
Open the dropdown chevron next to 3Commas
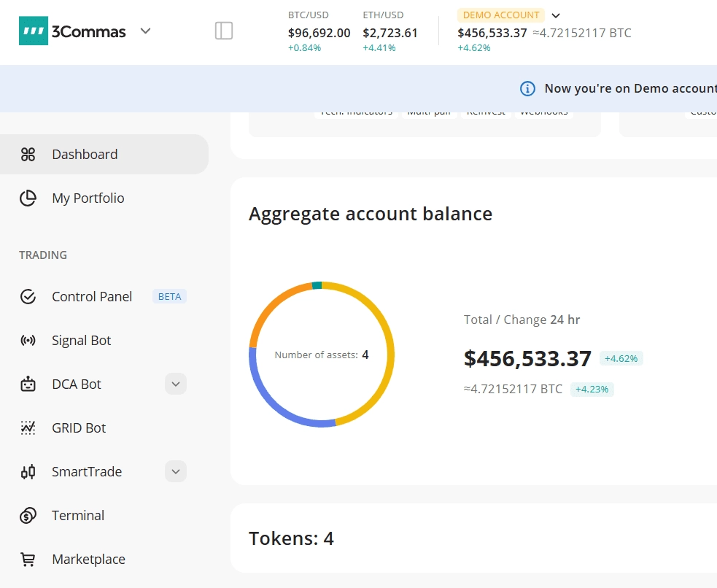[145, 31]
